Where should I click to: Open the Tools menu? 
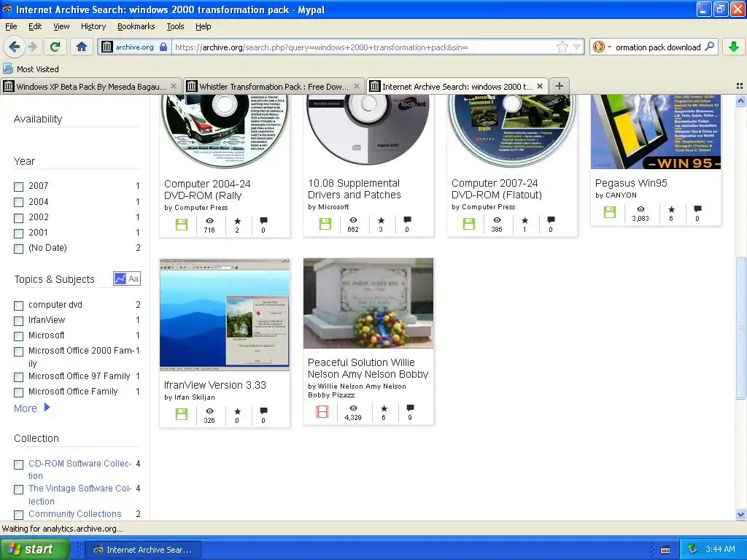click(x=175, y=26)
